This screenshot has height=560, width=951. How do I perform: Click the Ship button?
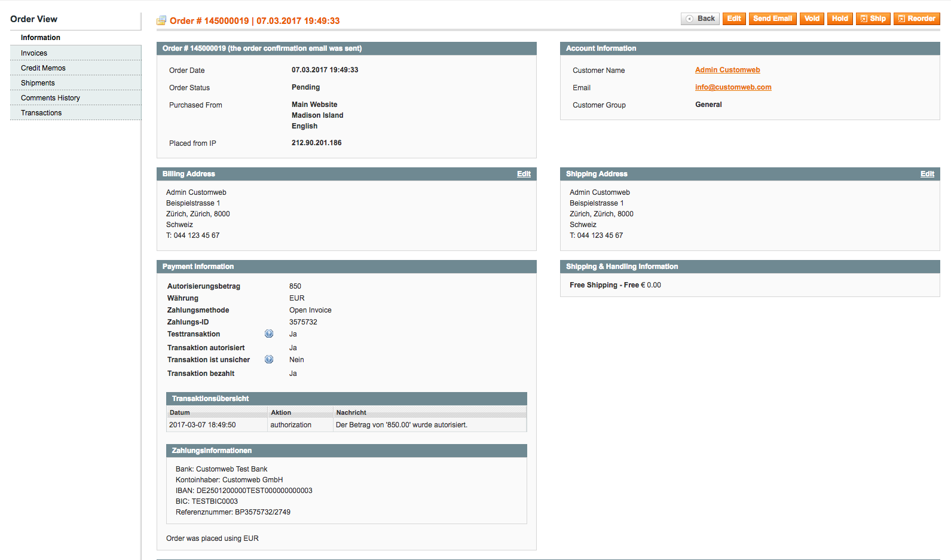873,19
